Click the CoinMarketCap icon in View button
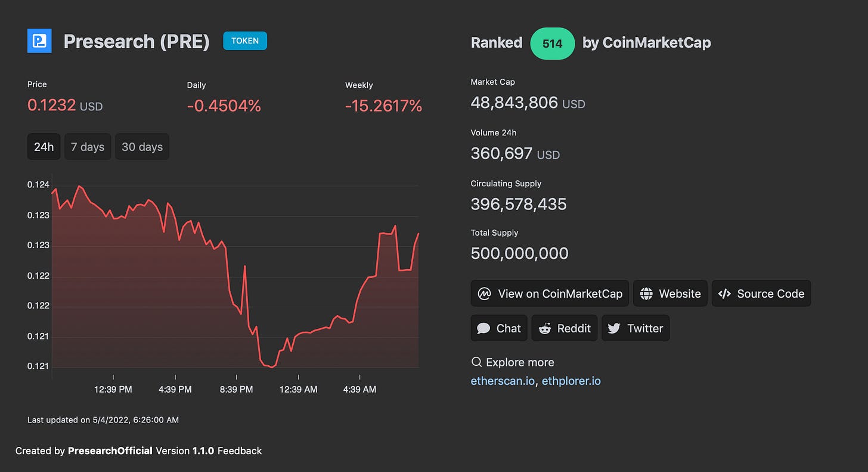868x472 pixels. (485, 294)
